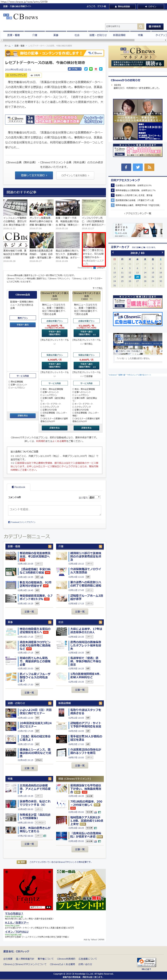The height and width of the screenshot is (980, 167).
Task: Go to previous month in archive calendar
Action: pyautogui.click(x=113, y=253)
